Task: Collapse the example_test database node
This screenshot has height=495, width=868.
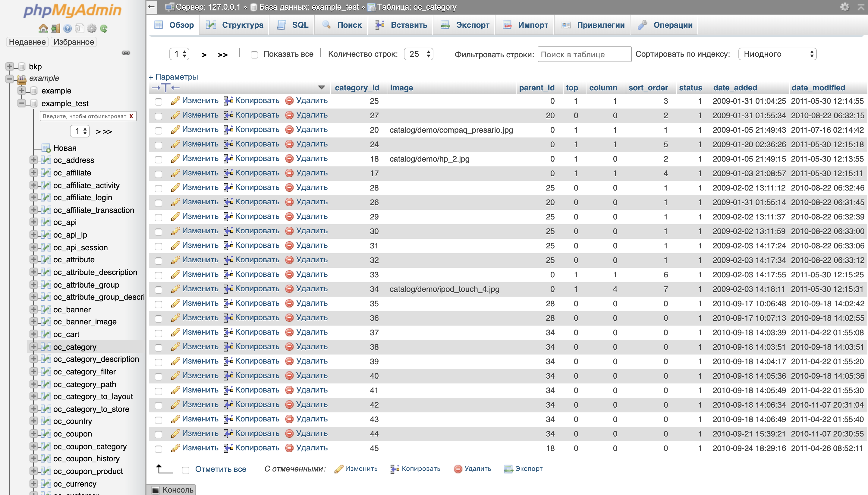Action: [x=22, y=103]
